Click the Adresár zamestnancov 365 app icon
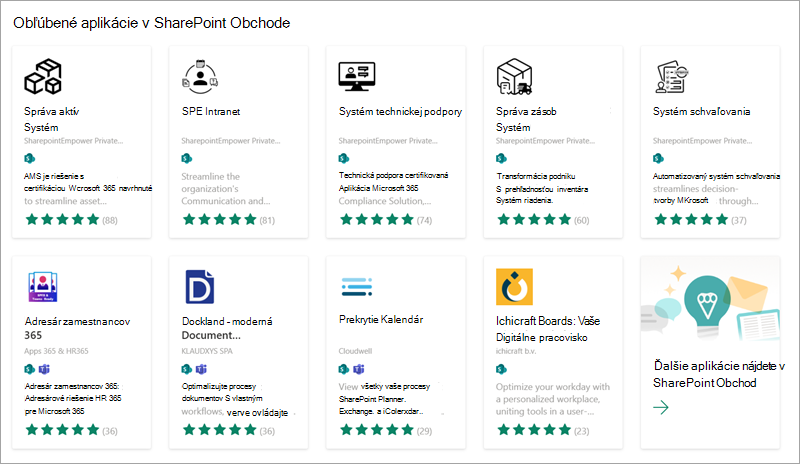This screenshot has height=464, width=800. (x=43, y=287)
